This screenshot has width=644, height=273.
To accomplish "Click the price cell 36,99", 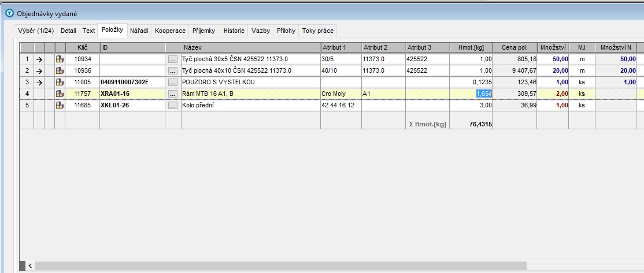I will (515, 106).
